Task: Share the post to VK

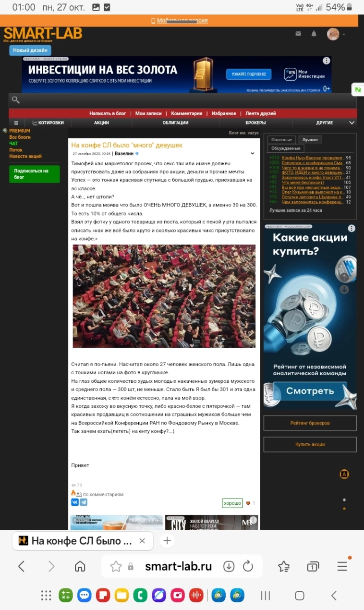Action: click(x=75, y=502)
